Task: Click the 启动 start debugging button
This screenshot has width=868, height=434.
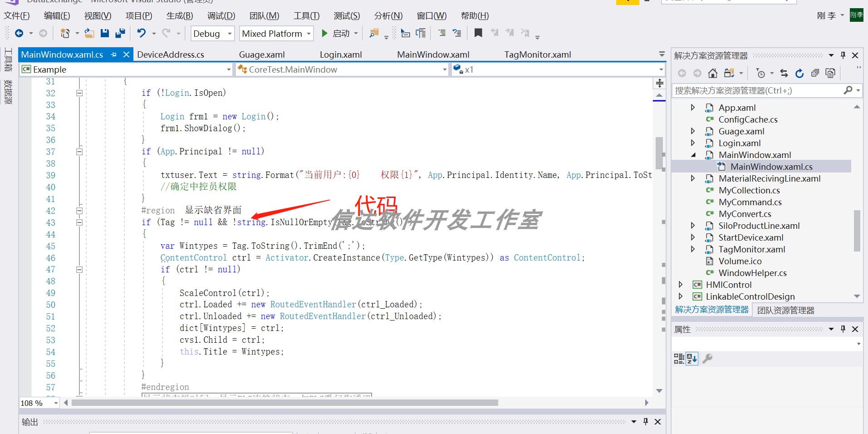Action: click(336, 33)
